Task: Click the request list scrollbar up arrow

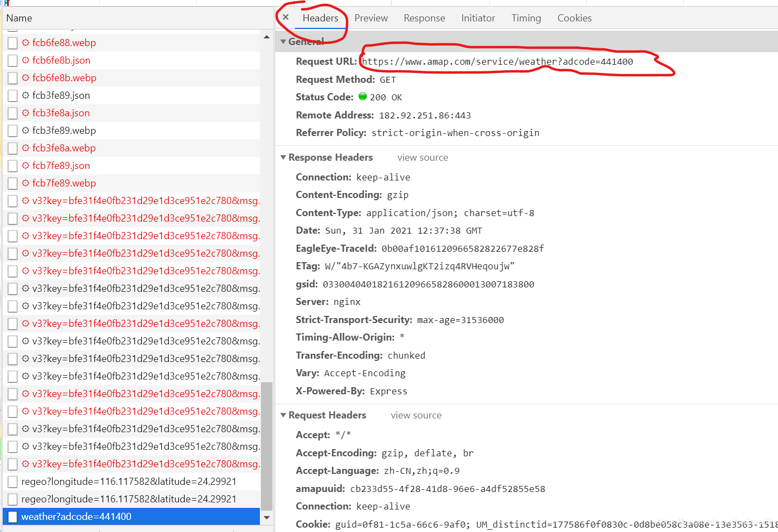Action: [266, 37]
